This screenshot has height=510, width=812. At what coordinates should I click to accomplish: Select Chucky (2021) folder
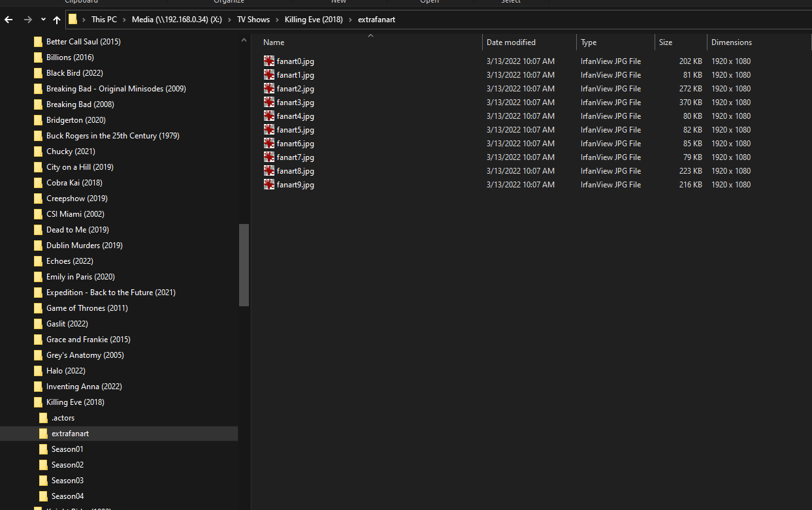[x=71, y=151]
